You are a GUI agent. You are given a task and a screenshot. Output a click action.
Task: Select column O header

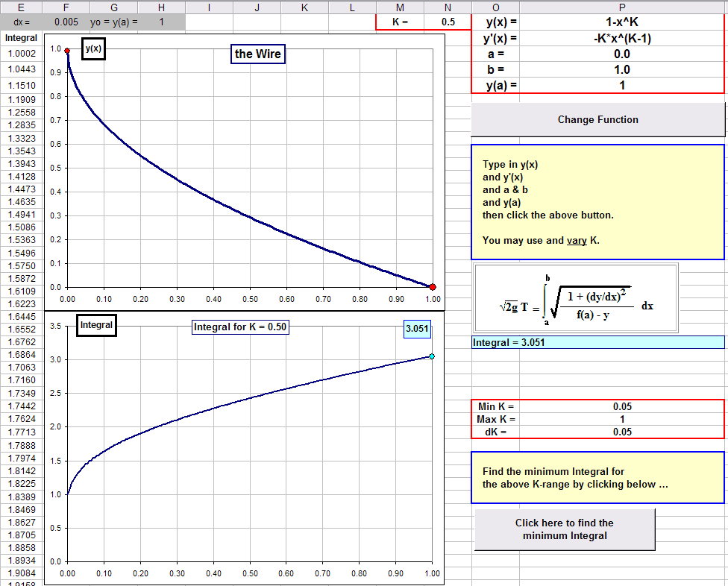pos(495,7)
